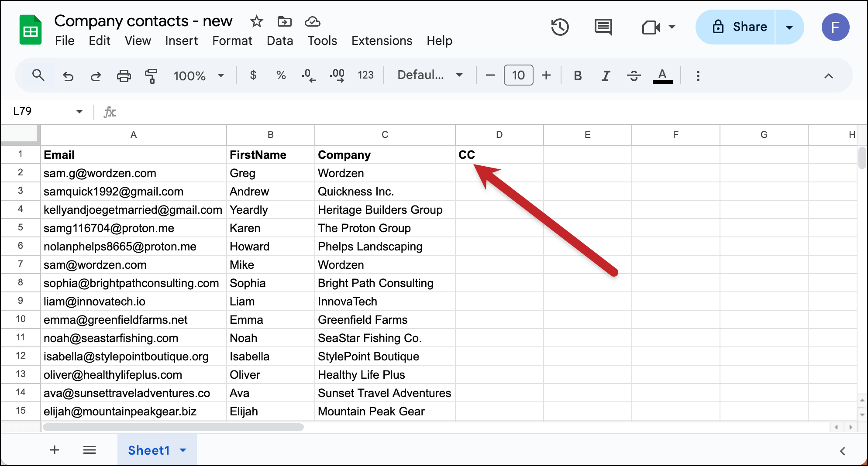
Task: Open the 100% zoom dropdown
Action: (x=199, y=76)
